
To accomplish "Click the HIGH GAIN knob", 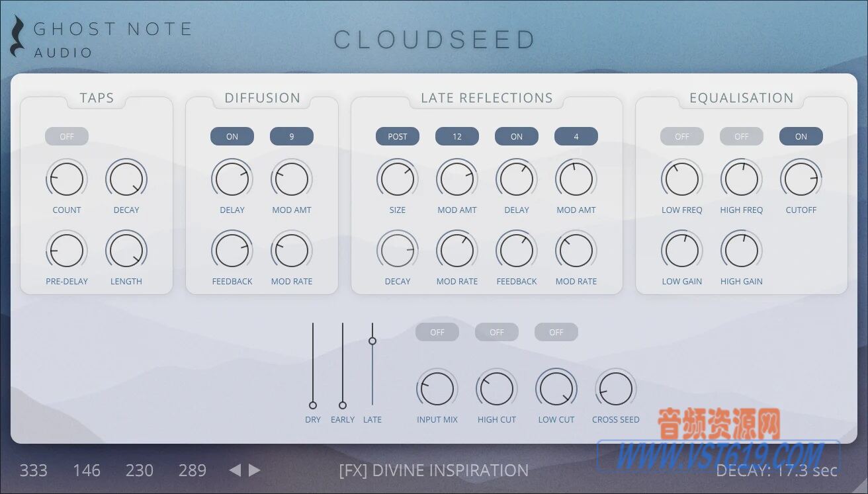I will [742, 251].
